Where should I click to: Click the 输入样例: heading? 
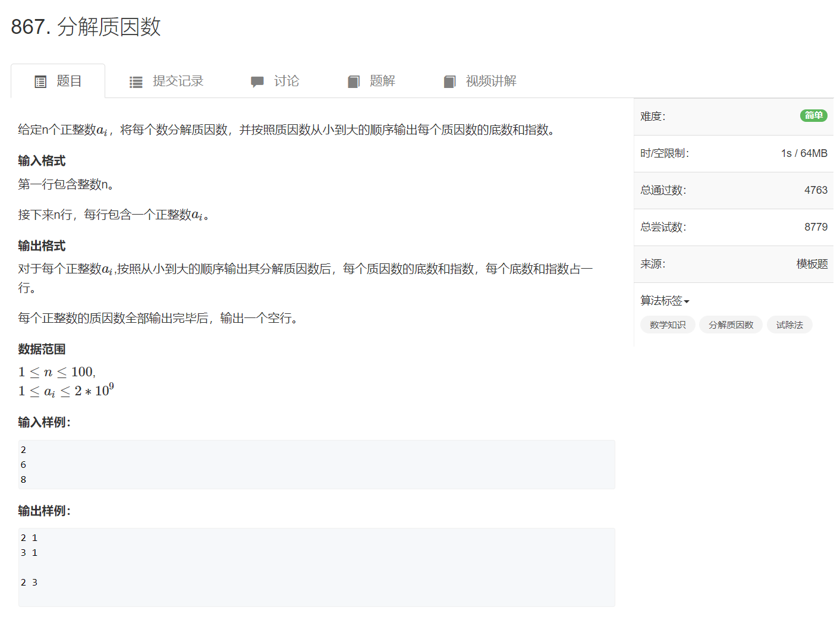[x=45, y=423]
